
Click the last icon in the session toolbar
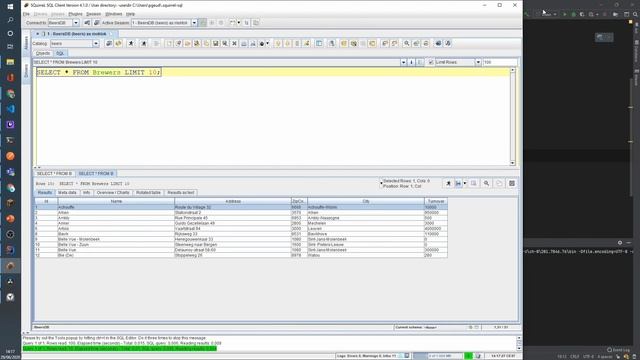(x=448, y=43)
